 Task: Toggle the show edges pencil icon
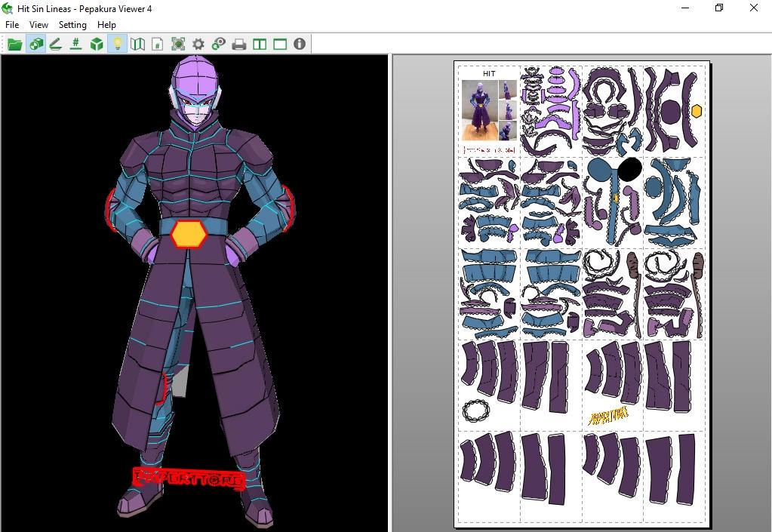click(56, 45)
